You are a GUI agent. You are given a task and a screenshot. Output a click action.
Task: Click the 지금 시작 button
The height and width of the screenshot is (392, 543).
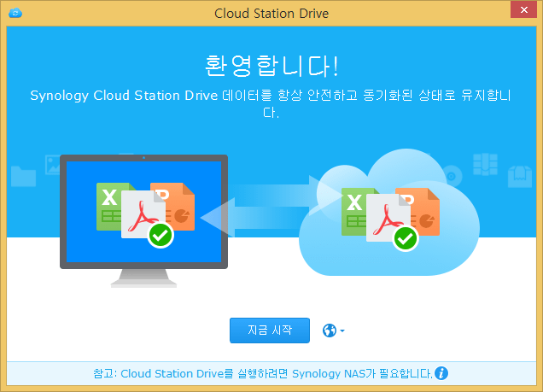pos(270,331)
